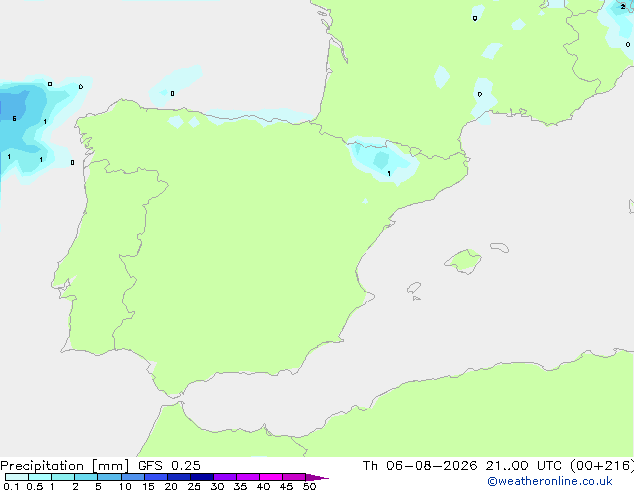Pick legend swatch between 25 and 30
The image size is (634, 490).
201,477
